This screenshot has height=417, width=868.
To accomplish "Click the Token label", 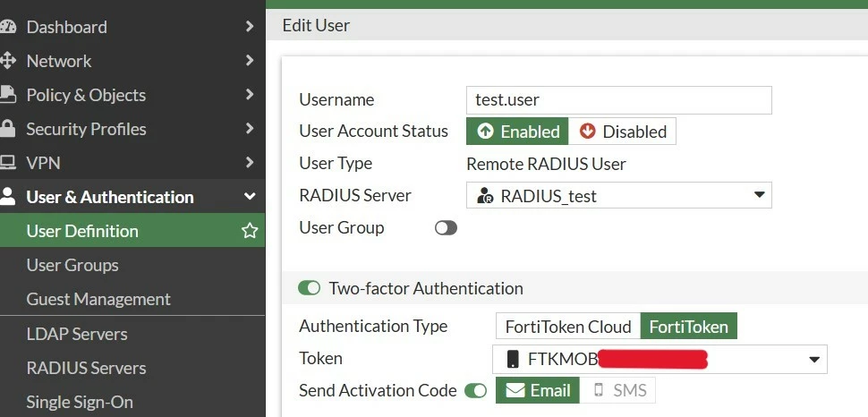I will pyautogui.click(x=321, y=358).
